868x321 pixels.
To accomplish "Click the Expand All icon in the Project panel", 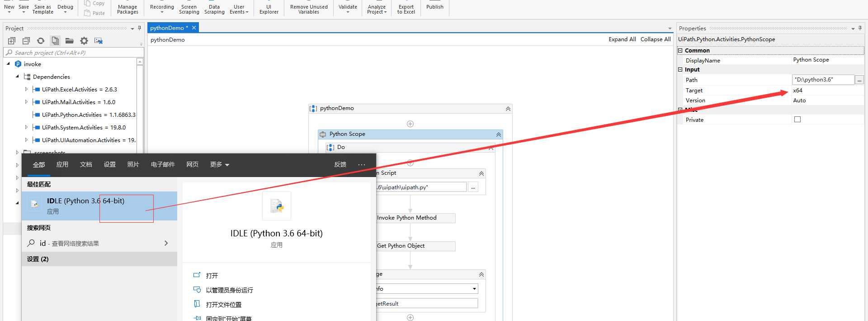I will click(12, 41).
